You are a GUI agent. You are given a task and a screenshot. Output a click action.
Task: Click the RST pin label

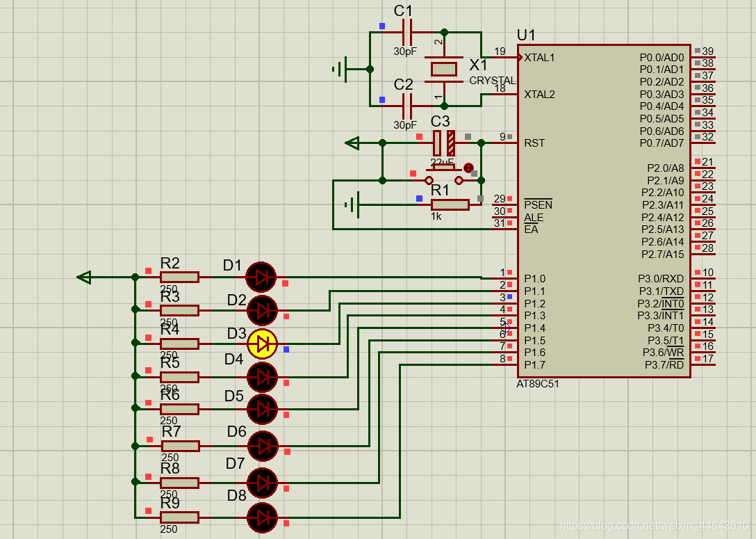(x=534, y=143)
